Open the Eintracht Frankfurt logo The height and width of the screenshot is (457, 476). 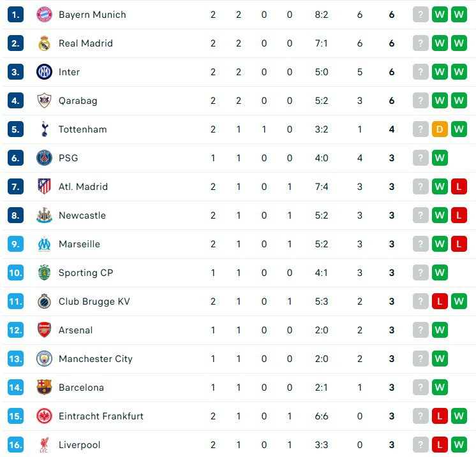44,416
